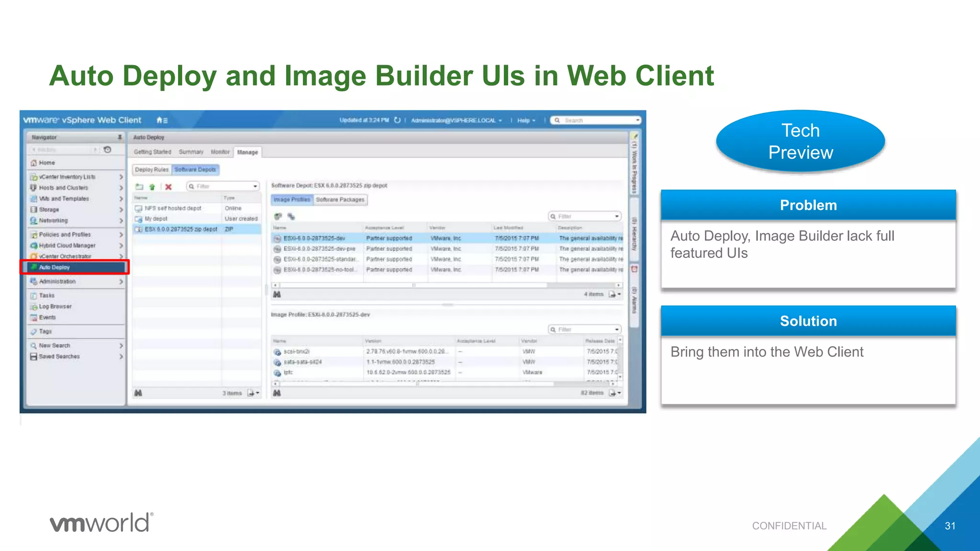Click the vSphere Home menu icon

162,120
